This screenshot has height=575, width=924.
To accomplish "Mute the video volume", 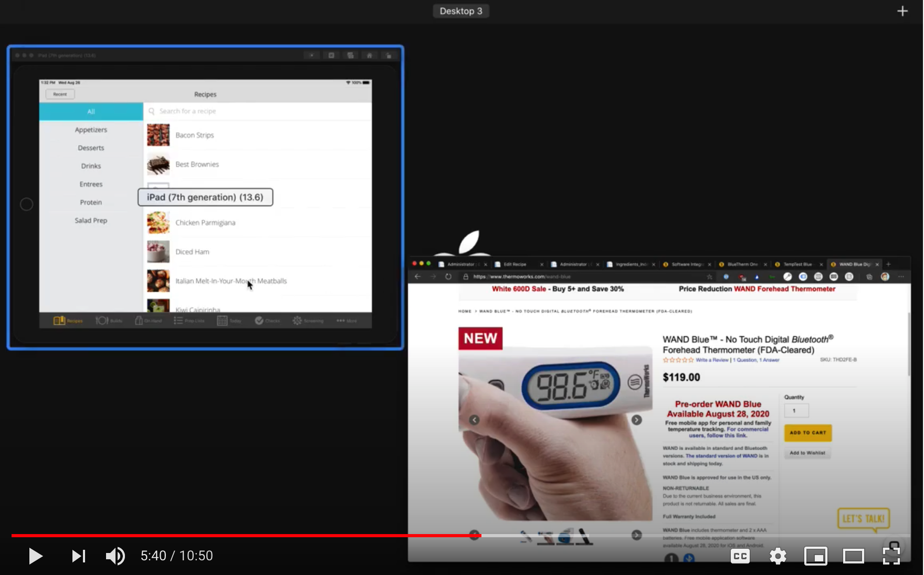I will [x=115, y=556].
